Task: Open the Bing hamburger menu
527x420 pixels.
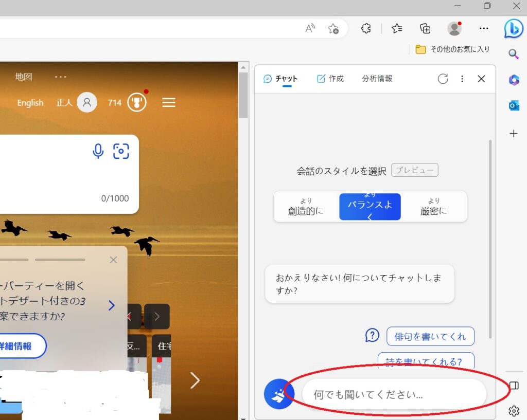Action: click(168, 102)
